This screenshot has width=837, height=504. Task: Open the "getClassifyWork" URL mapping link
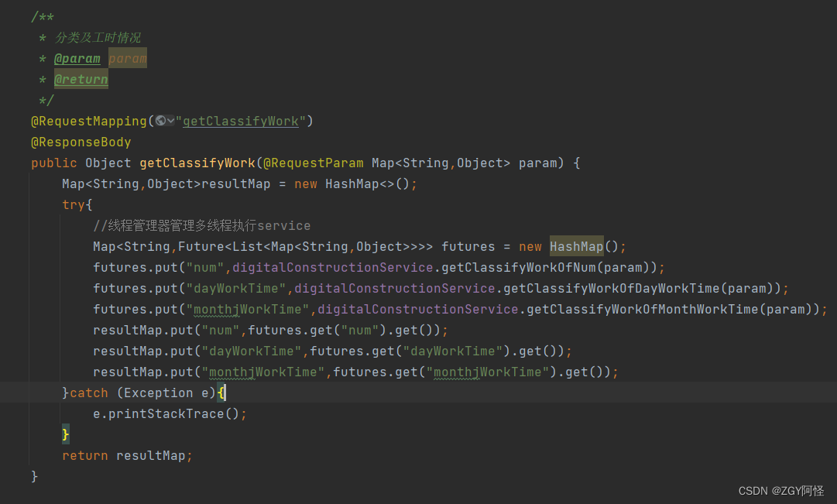tap(241, 122)
